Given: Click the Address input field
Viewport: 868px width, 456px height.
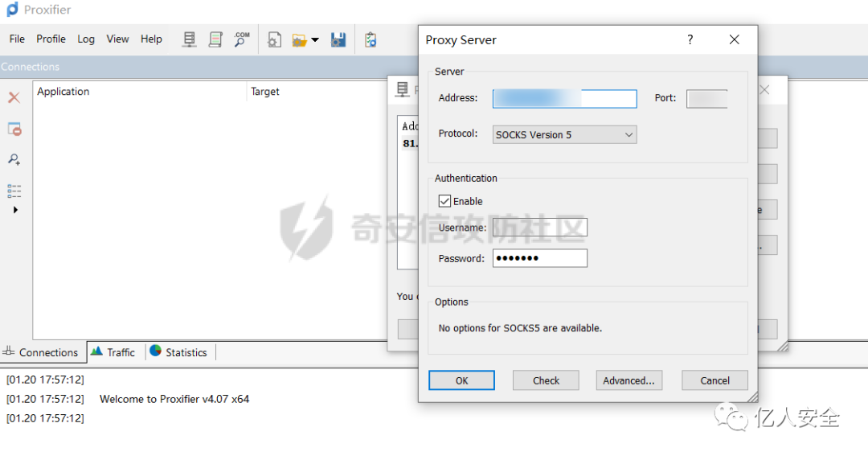Looking at the screenshot, I should click(x=565, y=99).
